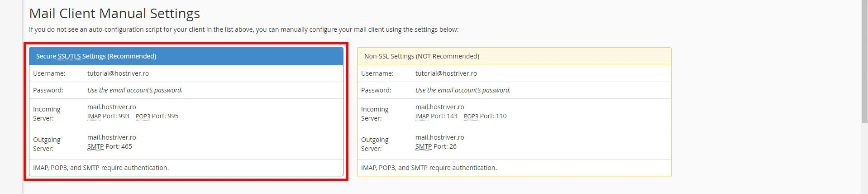Click the POP3 Port: 995 entry
Viewport: 868px width, 194px height.
(x=157, y=116)
